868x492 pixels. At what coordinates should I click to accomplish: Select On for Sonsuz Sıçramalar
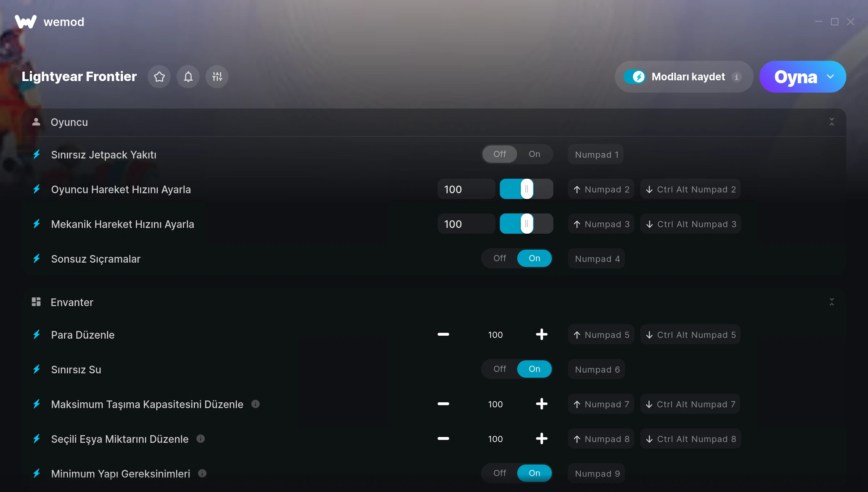point(535,258)
